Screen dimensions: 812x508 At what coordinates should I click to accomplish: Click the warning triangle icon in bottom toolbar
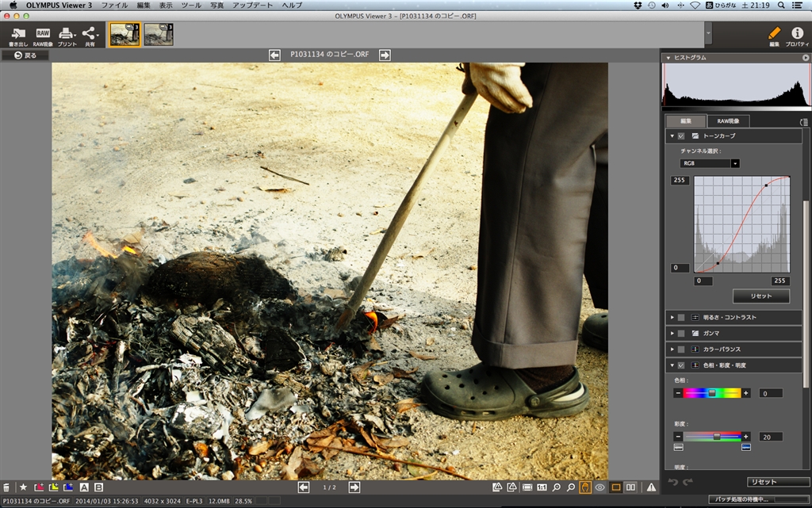[x=651, y=487]
